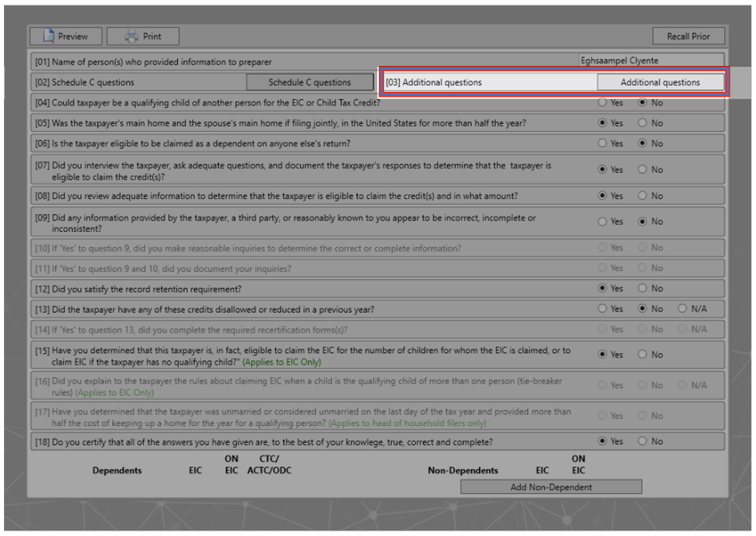Screen dimensions: 756x536
Task: Select Yes for question 08 review information
Action: 602,195
